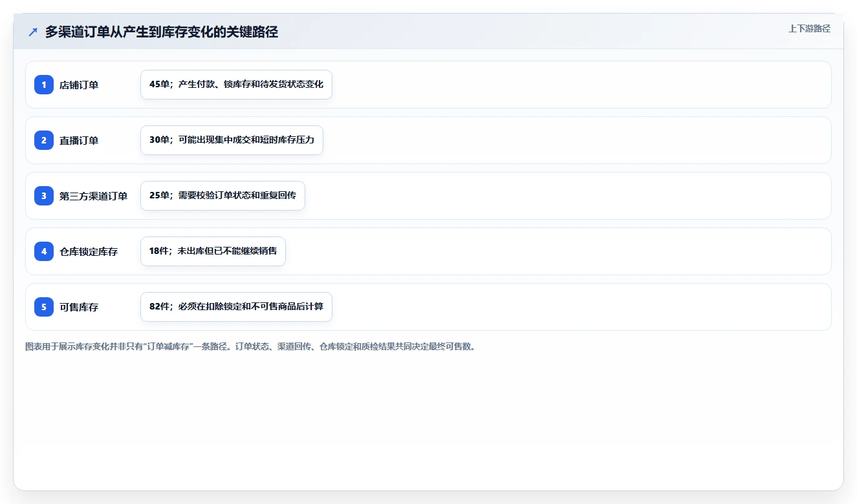Click the 25单 description box
Viewport: 857px width, 504px height.
[x=222, y=196]
